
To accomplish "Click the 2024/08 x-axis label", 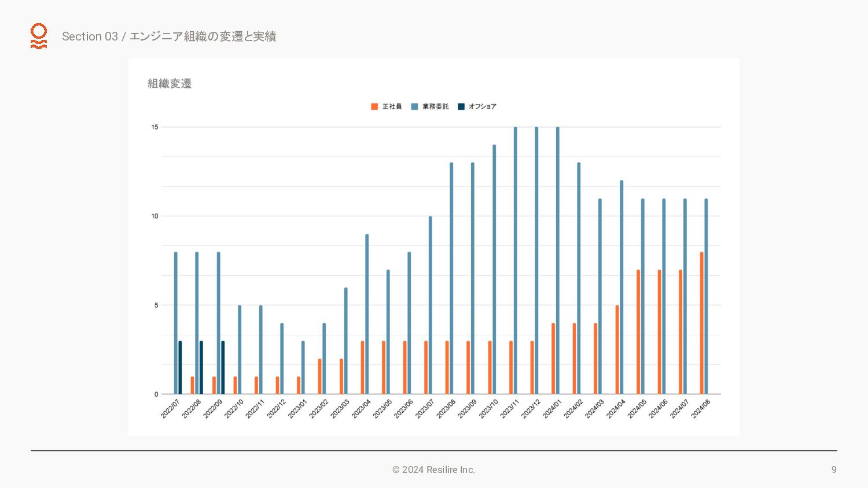I will tap(701, 409).
